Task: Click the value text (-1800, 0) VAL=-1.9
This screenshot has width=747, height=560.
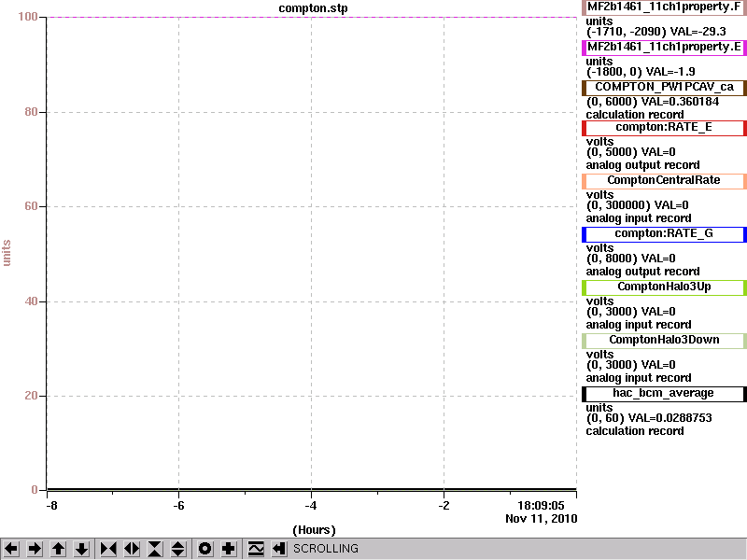Action: click(x=641, y=72)
